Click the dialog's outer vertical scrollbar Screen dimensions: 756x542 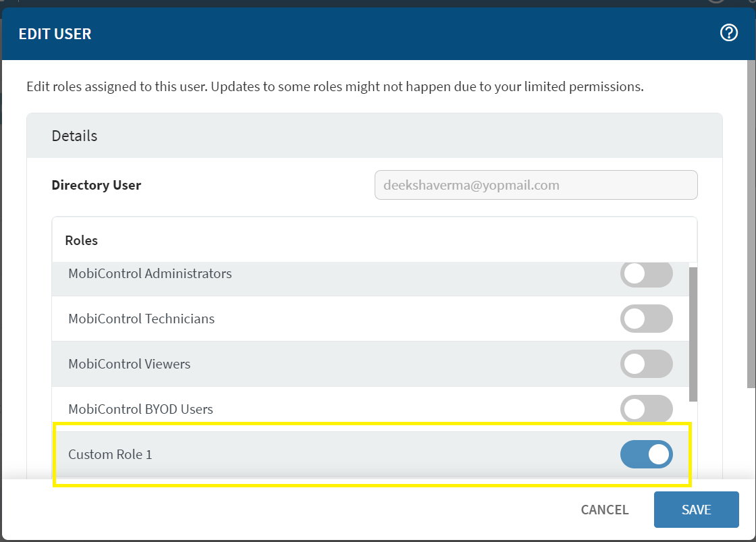click(751, 223)
